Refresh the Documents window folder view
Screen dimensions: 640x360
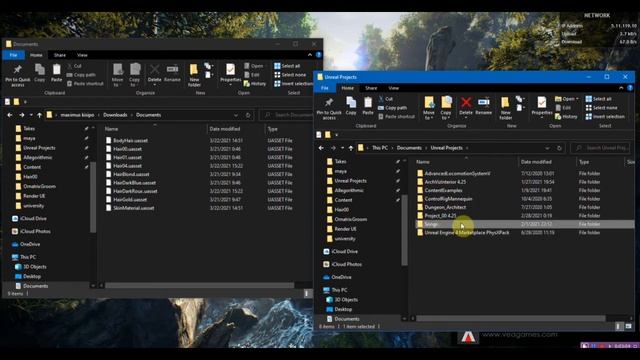[248, 115]
